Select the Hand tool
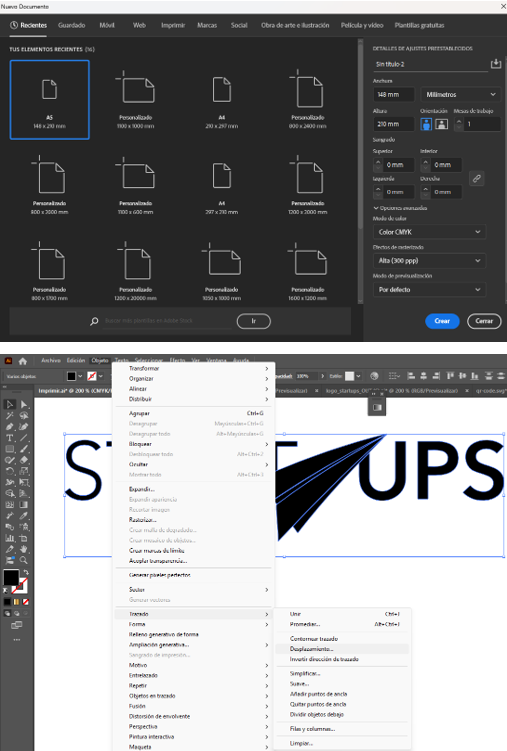The height and width of the screenshot is (751, 507). click(24, 549)
